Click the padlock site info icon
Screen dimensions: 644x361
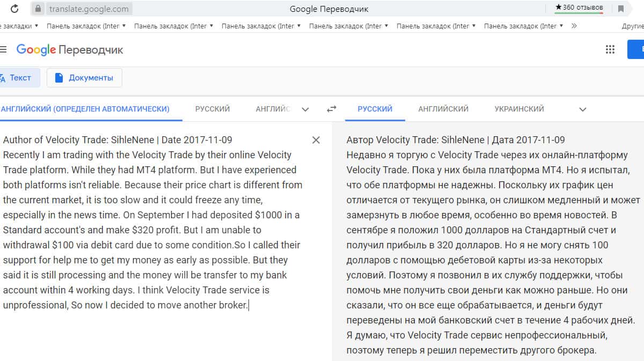point(38,9)
